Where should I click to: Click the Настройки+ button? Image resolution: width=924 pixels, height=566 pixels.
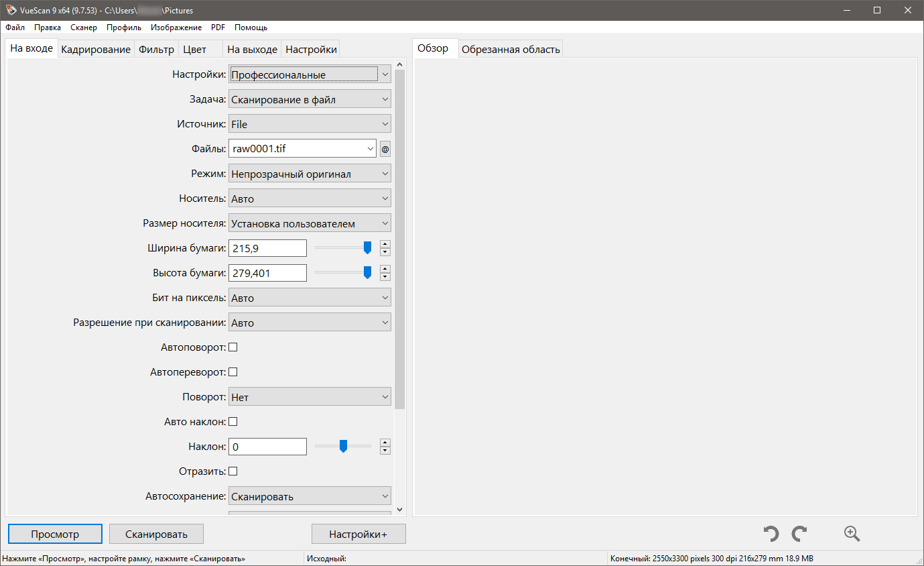tap(358, 534)
